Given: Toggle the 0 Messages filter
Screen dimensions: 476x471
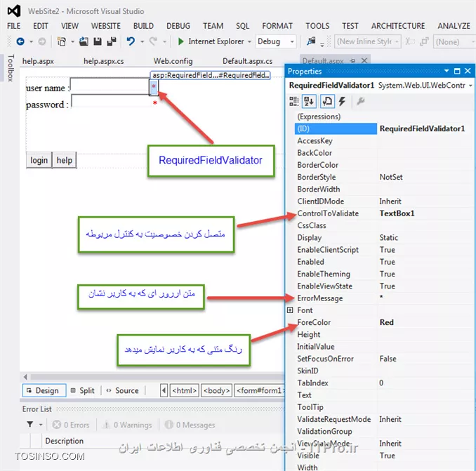Looking at the screenshot, I should [190, 425].
